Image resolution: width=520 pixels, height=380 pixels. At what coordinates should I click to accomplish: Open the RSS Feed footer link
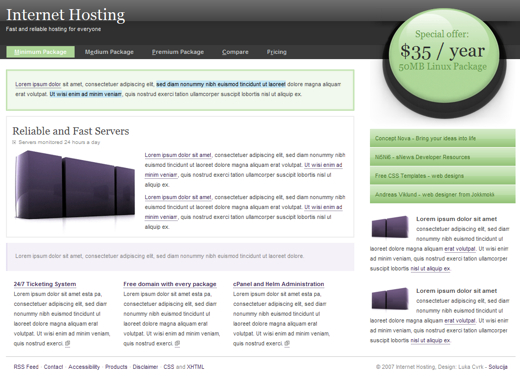(x=26, y=367)
